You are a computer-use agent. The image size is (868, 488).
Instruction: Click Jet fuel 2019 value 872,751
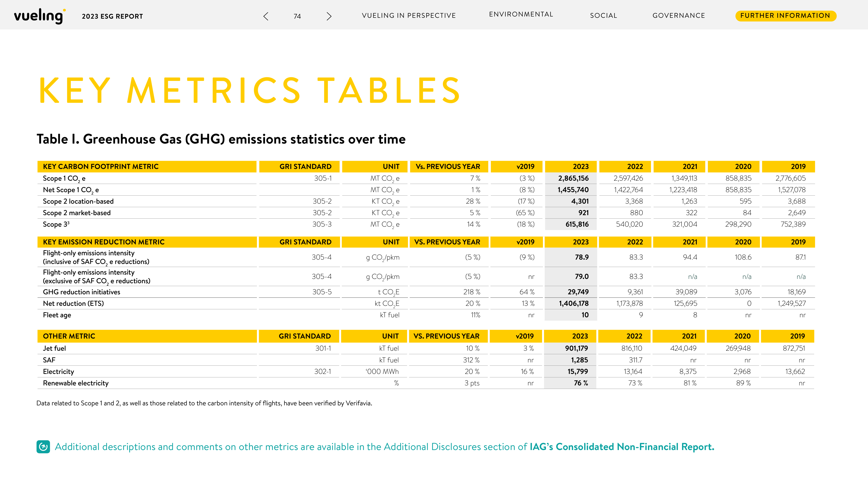[794, 348]
